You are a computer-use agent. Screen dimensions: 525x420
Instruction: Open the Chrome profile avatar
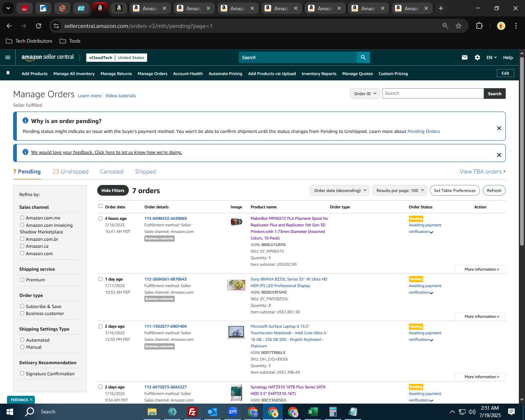point(501,26)
